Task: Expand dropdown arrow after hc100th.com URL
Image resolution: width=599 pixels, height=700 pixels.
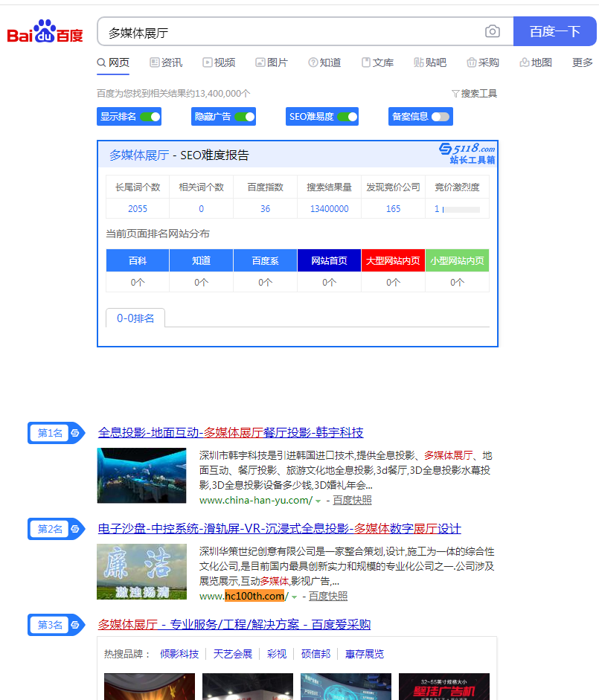Action: (295, 597)
